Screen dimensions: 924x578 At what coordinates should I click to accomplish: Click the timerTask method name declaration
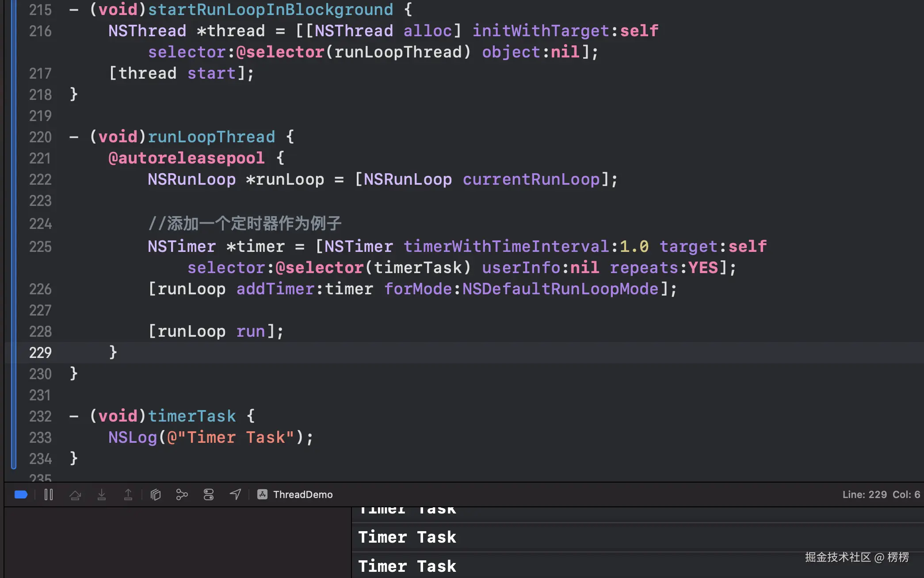click(192, 416)
